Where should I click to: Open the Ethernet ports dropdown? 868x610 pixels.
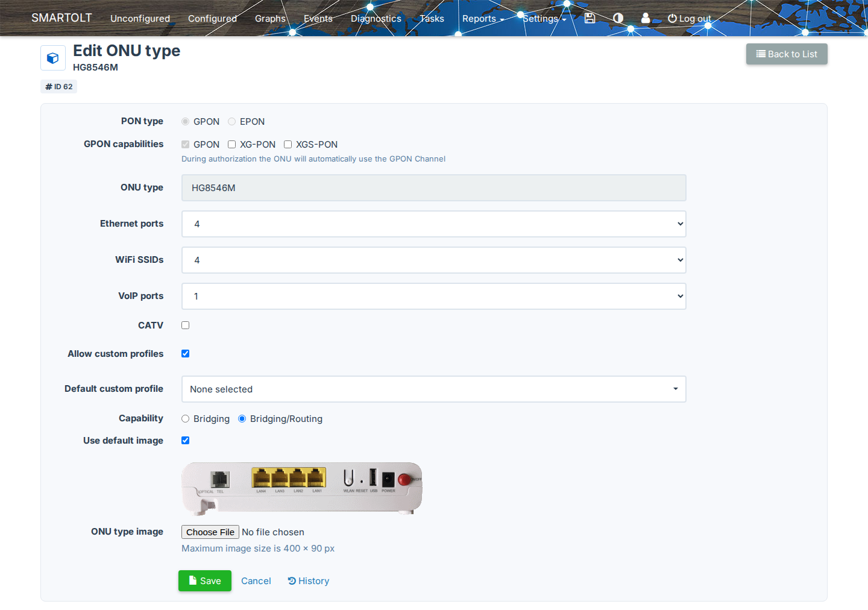434,224
